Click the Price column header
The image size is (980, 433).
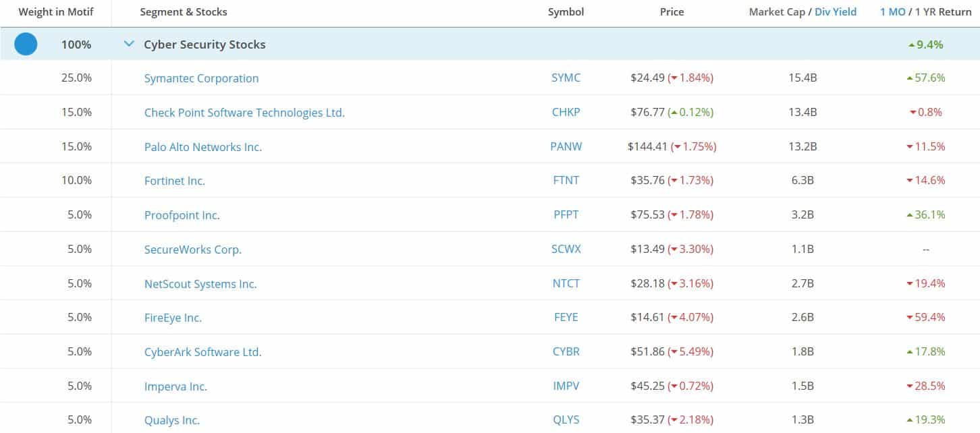(672, 12)
